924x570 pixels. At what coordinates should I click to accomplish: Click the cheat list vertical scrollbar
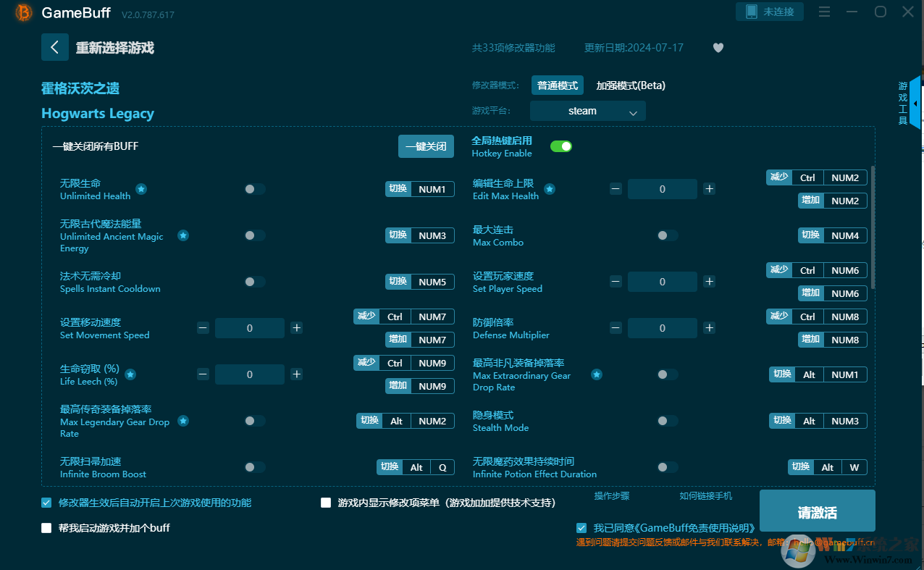(x=873, y=227)
